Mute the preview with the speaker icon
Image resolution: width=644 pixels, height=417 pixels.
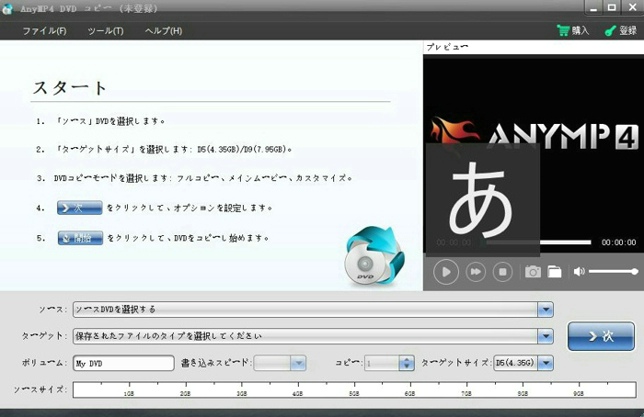579,272
